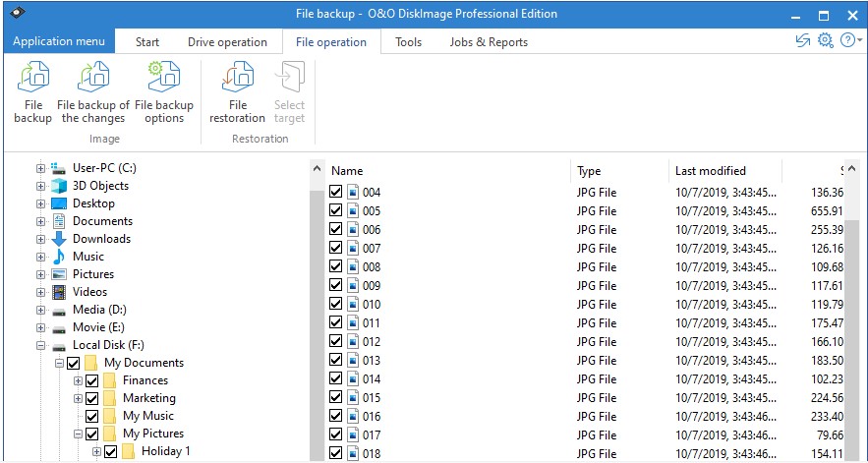Image resolution: width=868 pixels, height=463 pixels.
Task: Click the tree pane scroll-up arrow
Action: click(317, 168)
